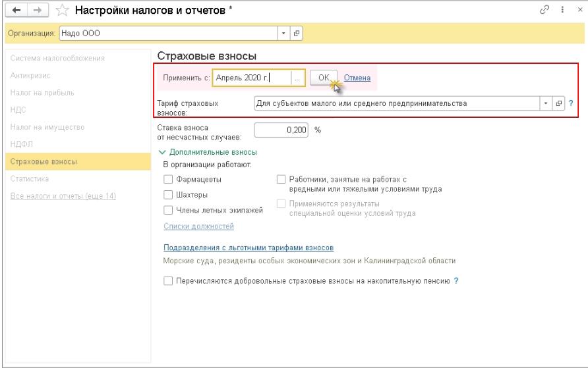Open the Надо ООО organization card icon
The image size is (588, 368).
pos(296,34)
